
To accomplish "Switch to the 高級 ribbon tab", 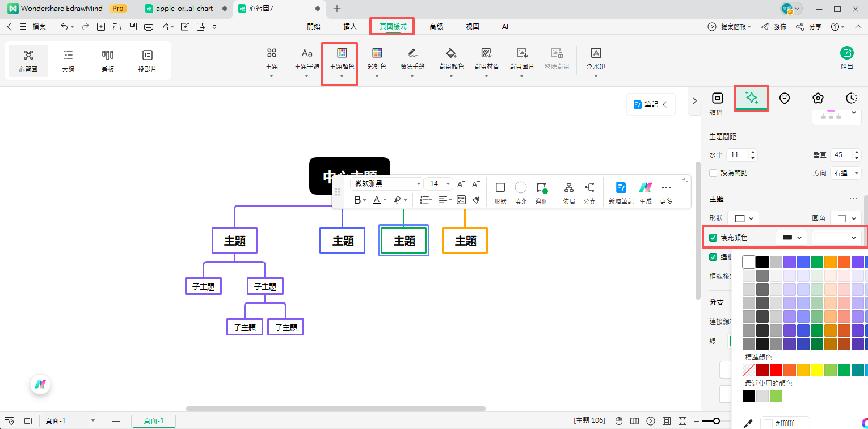I will (436, 26).
